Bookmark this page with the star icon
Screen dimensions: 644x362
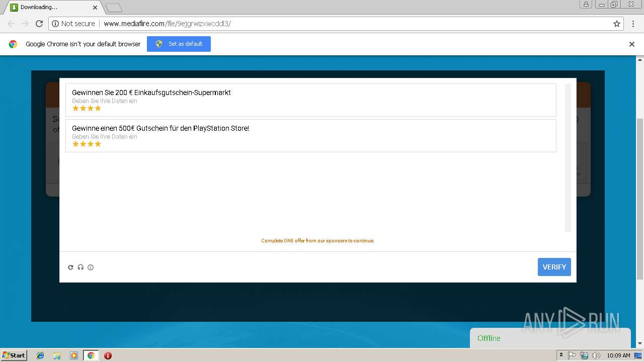[x=617, y=24]
